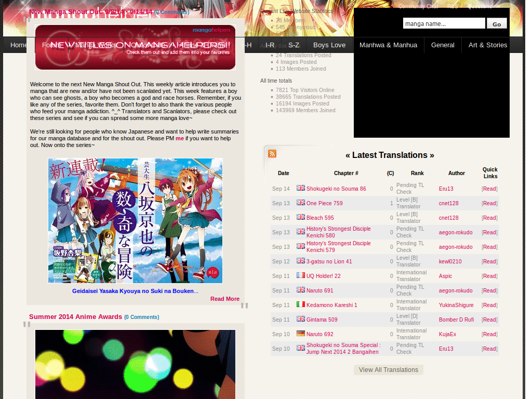The height and width of the screenshot is (399, 532).
Task: Open comments link for Summer 2014 Anime Awards
Action: (141, 317)
